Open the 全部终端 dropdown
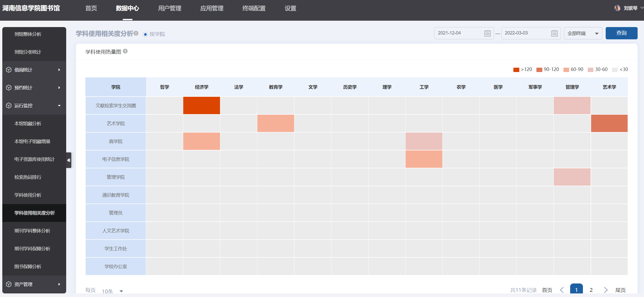The width and height of the screenshot is (644, 297). coord(583,33)
